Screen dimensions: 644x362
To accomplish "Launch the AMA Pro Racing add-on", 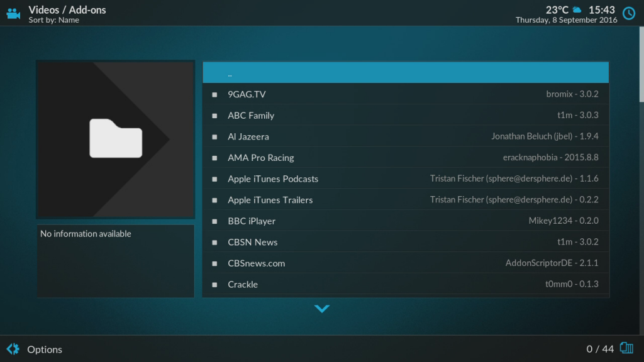I will pyautogui.click(x=406, y=158).
